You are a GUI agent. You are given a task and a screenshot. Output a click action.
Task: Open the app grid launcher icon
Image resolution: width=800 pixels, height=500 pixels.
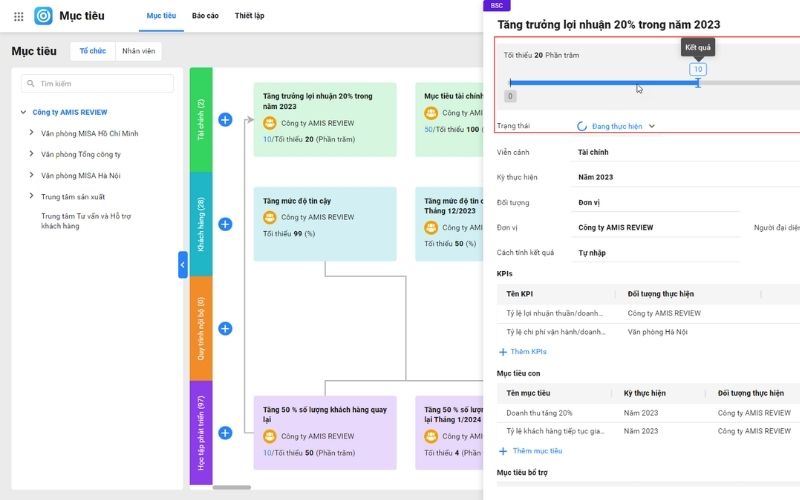click(x=18, y=16)
